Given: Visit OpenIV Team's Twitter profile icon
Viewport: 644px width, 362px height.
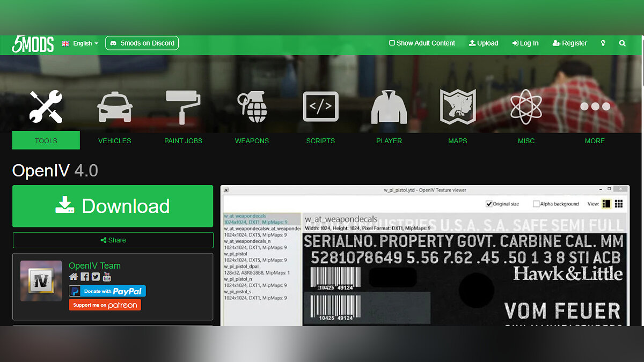Looking at the screenshot, I should point(96,277).
